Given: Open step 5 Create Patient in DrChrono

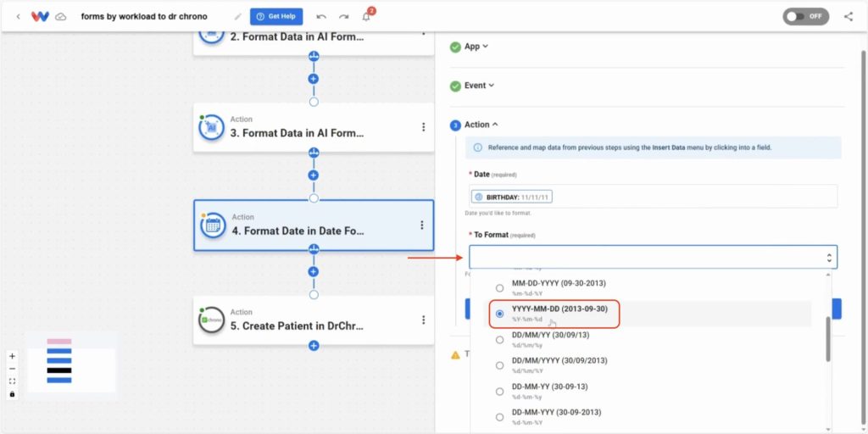Looking at the screenshot, I should (314, 320).
